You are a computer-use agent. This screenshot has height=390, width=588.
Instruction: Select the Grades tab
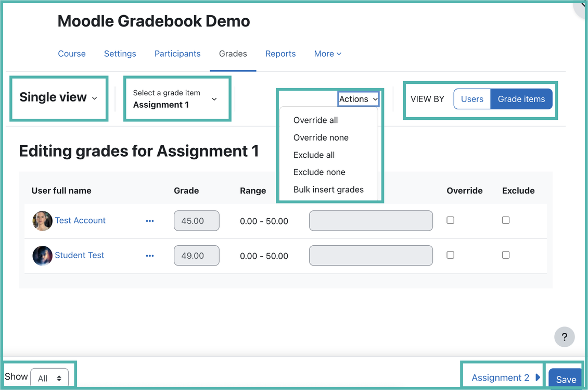click(x=233, y=54)
